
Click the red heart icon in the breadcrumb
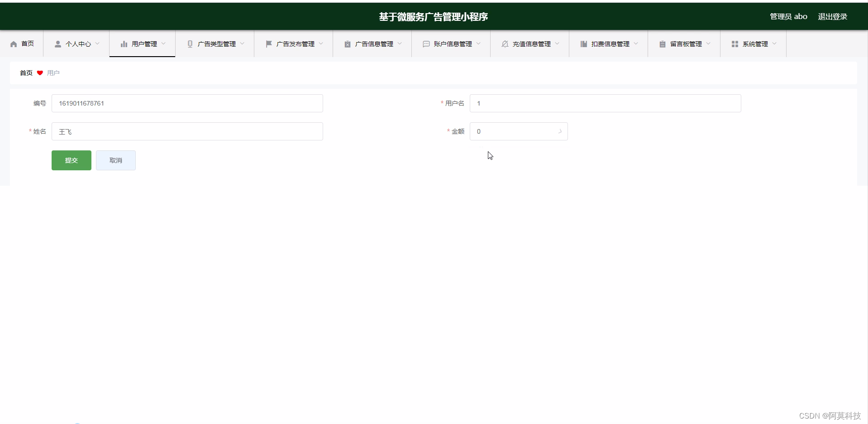(x=40, y=73)
